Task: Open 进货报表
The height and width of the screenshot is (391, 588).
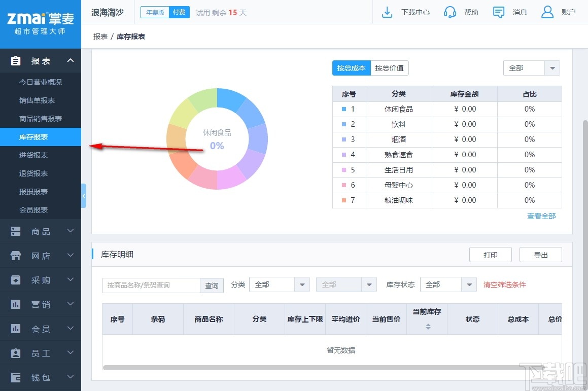Action: [x=41, y=155]
